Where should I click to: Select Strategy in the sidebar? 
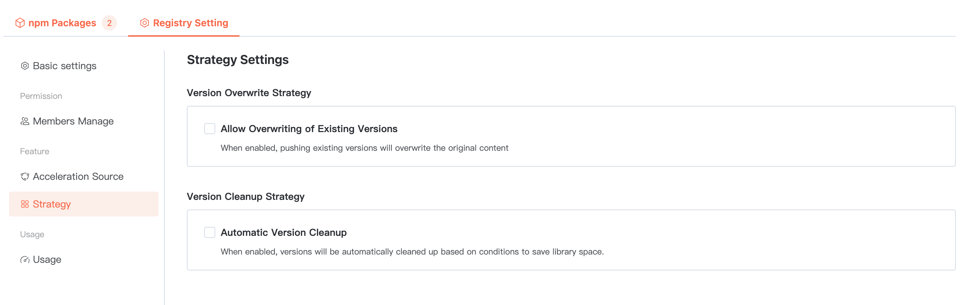pos(52,204)
